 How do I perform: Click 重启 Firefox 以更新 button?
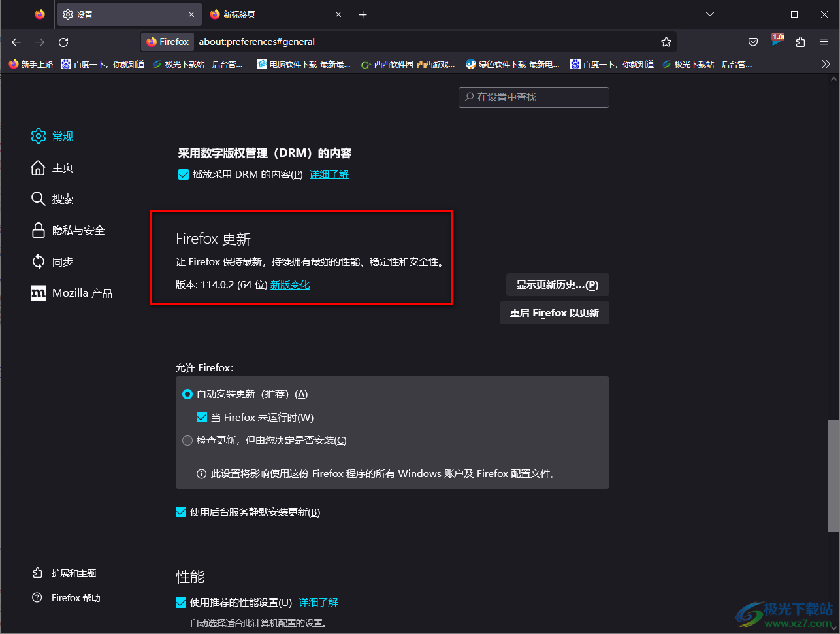coord(555,313)
